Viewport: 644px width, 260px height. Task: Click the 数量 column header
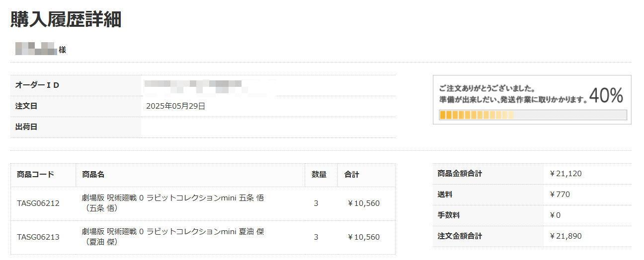(319, 175)
